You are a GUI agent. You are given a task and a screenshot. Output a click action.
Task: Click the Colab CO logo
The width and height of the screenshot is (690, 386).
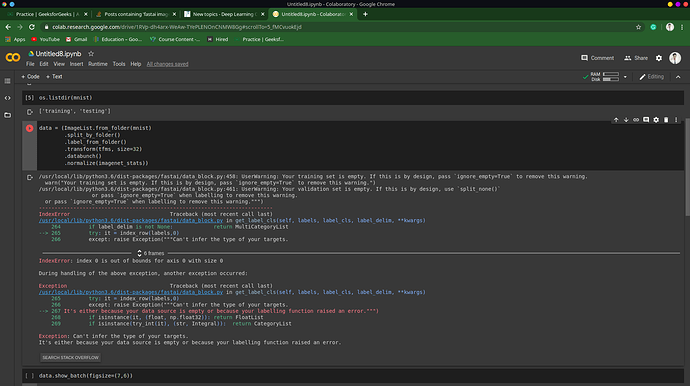(13, 58)
